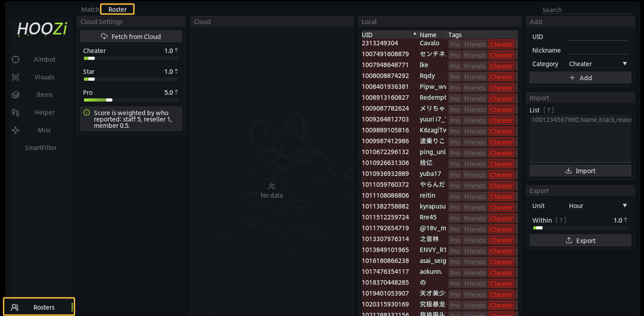Select the Rosters sidebar entry

pyautogui.click(x=39, y=307)
